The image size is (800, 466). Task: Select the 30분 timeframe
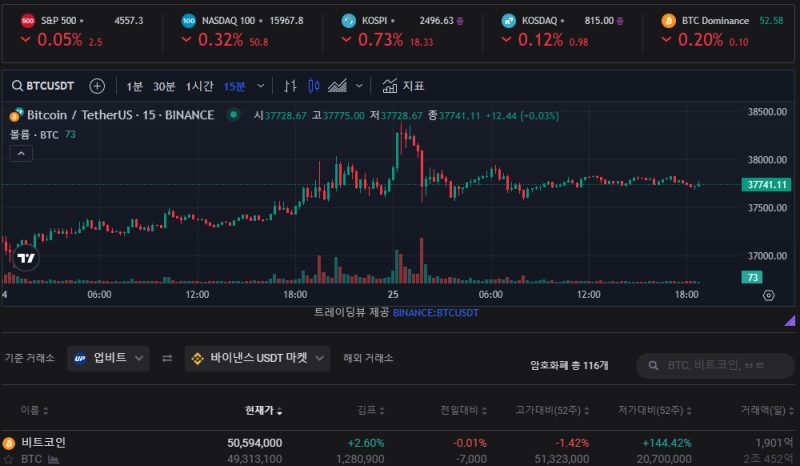pos(164,86)
